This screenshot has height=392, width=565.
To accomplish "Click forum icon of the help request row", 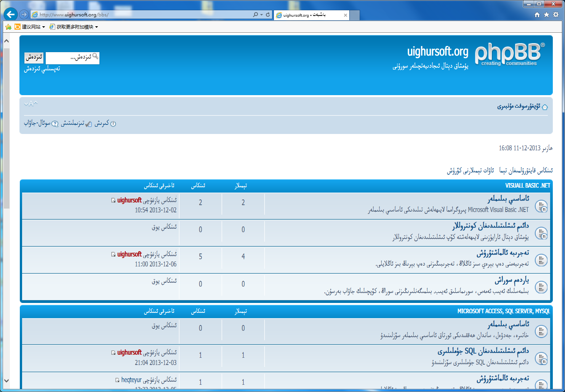I will [x=541, y=287].
